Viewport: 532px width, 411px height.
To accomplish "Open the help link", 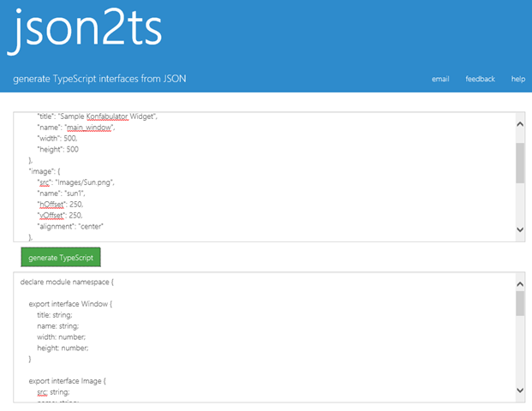I will 518,79.
